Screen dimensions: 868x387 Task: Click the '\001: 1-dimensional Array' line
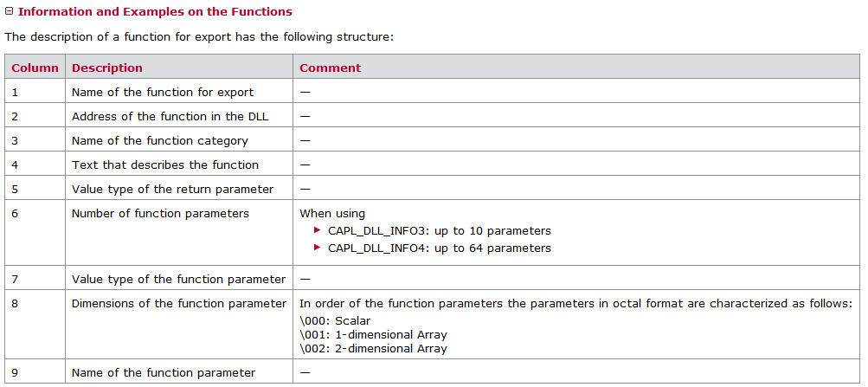pos(373,334)
